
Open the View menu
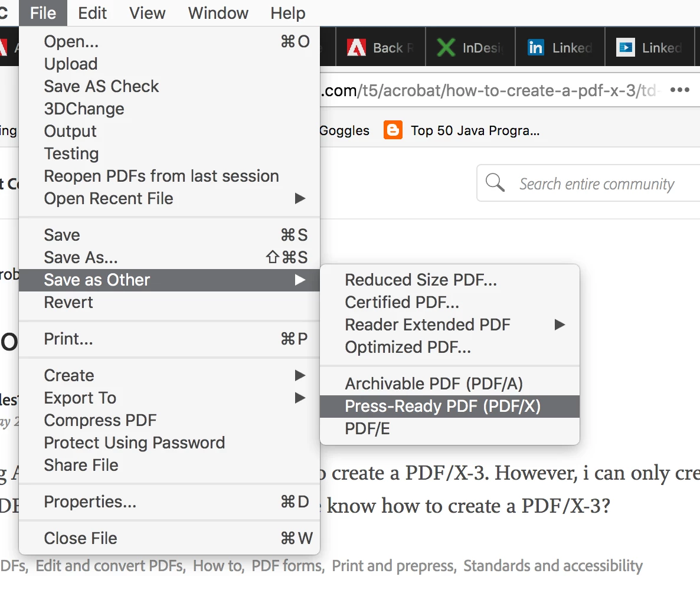click(x=148, y=13)
